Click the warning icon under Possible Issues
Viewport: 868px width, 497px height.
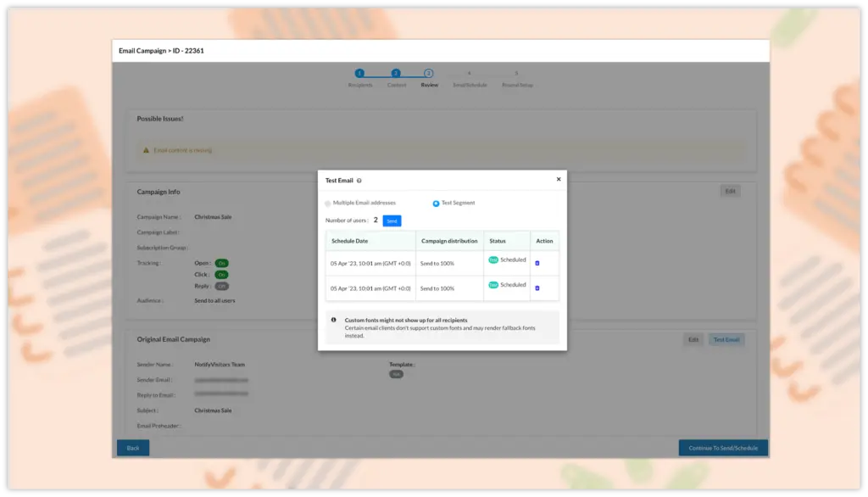pos(147,150)
